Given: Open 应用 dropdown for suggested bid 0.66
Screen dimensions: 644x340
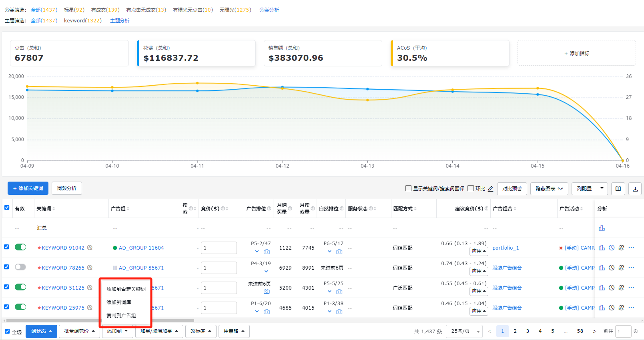Looking at the screenshot, I should pos(479,251).
